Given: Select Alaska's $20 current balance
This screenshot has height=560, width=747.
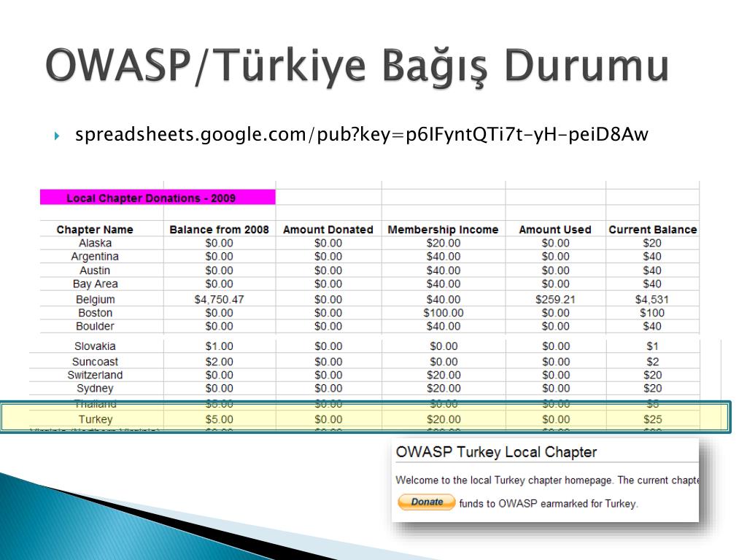Looking at the screenshot, I should [652, 243].
